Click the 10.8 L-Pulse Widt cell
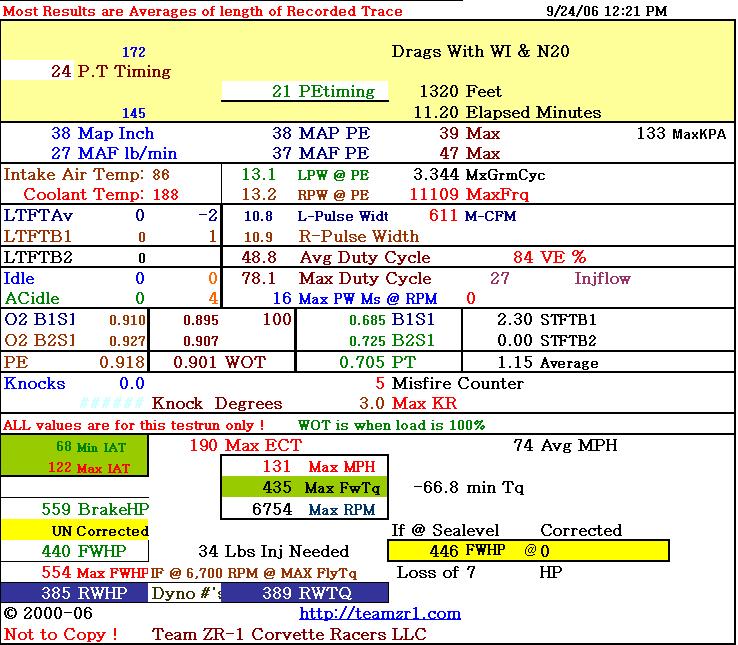 click(316, 216)
